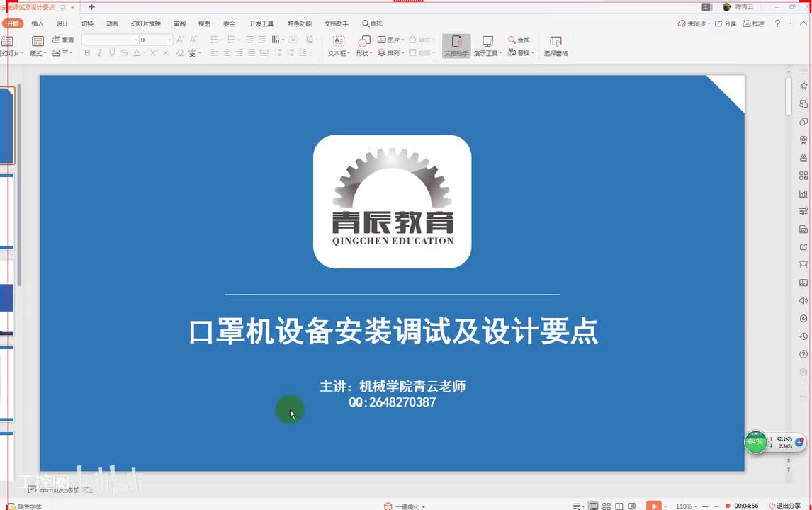Click the slide title 口罩机设备安装调试及设计要点

coord(393,331)
